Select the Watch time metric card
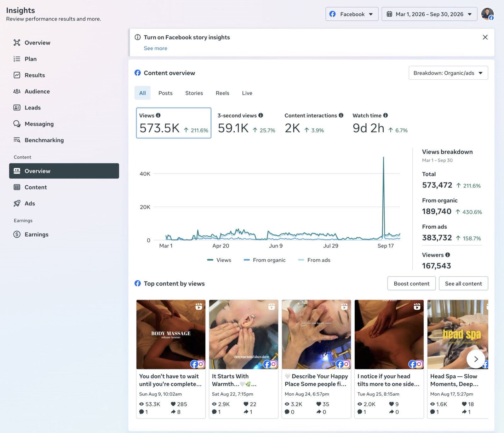Image resolution: width=504 pixels, height=433 pixels. (x=380, y=123)
